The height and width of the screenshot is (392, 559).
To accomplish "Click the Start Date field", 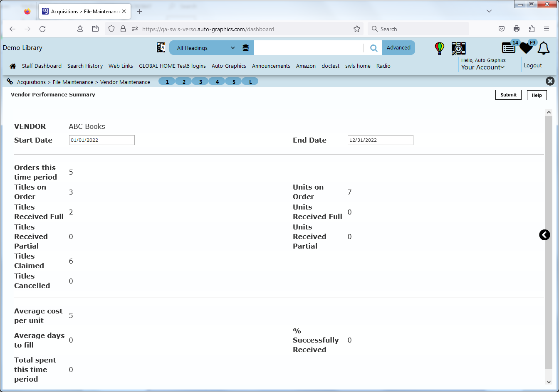I will click(102, 140).
